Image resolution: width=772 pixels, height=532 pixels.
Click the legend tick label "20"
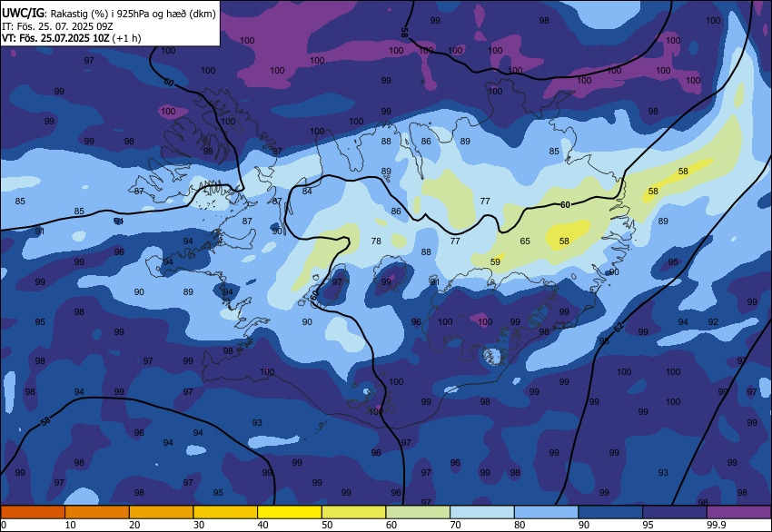click(x=134, y=525)
